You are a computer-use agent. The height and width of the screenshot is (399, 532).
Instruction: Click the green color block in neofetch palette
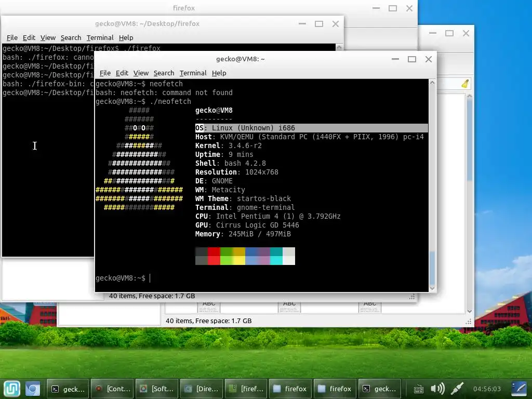pyautogui.click(x=227, y=256)
